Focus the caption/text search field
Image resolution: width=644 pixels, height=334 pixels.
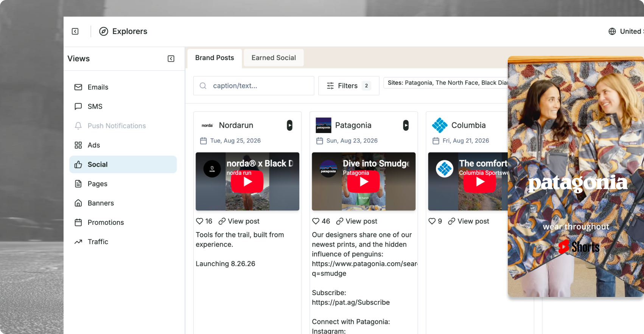pos(254,86)
